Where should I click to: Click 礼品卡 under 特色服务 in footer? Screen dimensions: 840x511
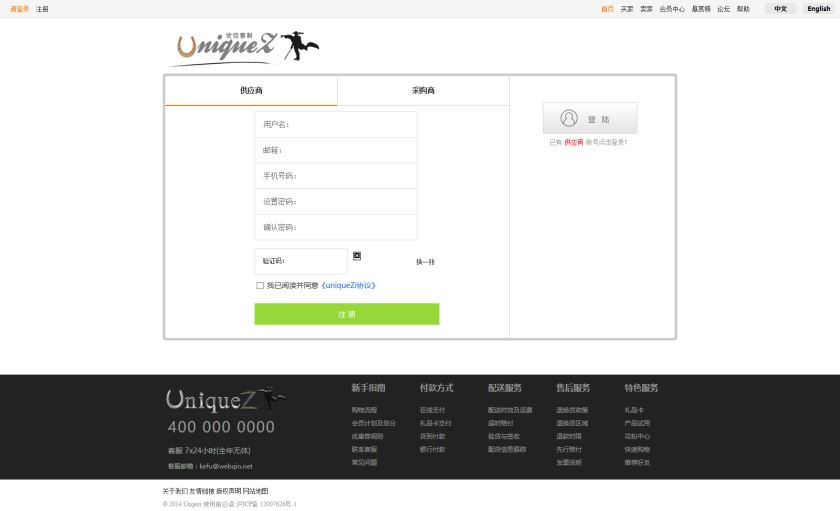(634, 410)
